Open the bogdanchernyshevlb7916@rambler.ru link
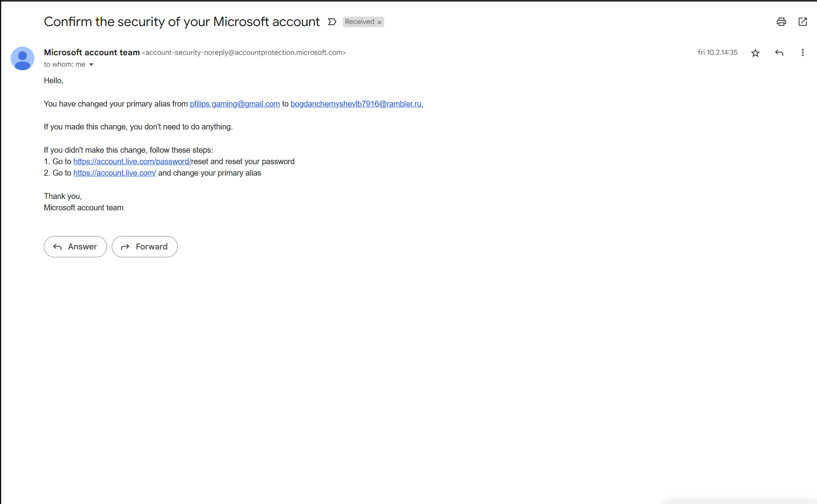Viewport: 817px width, 504px height. 357,104
